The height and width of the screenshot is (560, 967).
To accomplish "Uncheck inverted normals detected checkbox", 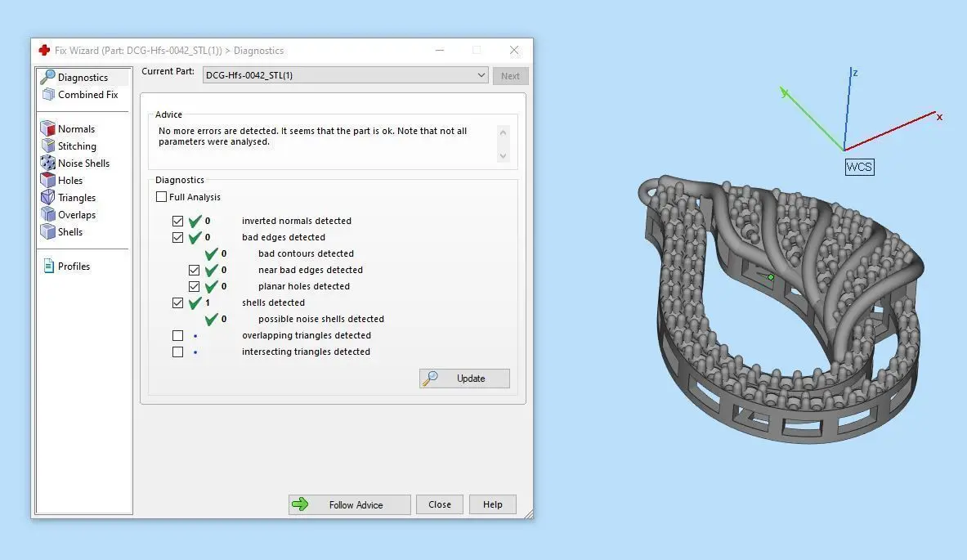I will coord(177,221).
